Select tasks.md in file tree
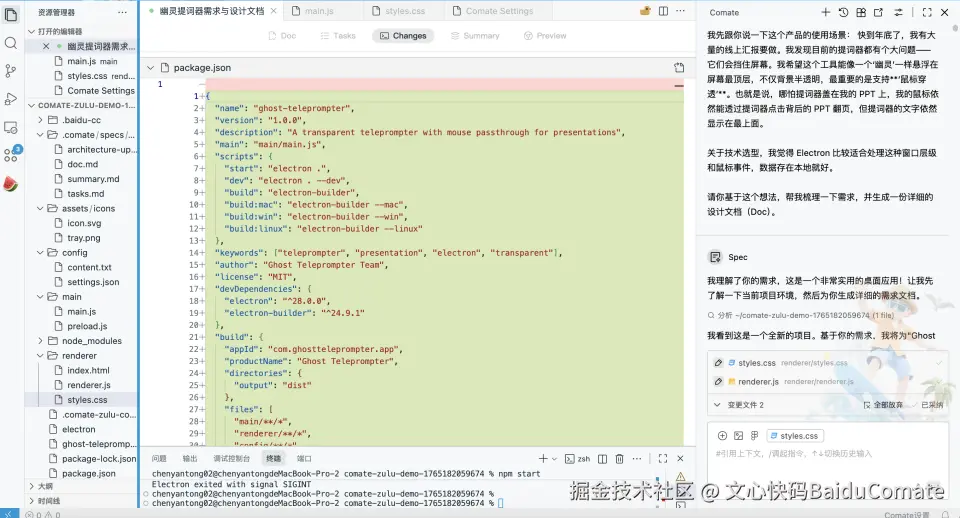 coord(86,193)
